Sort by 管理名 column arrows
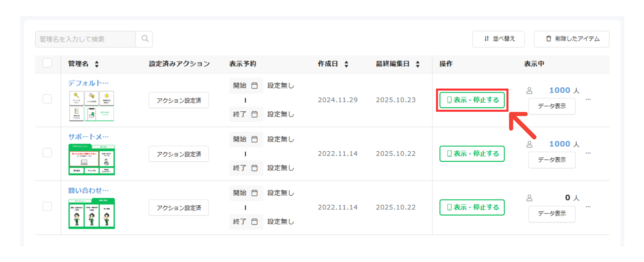644x262 pixels. coord(97,64)
